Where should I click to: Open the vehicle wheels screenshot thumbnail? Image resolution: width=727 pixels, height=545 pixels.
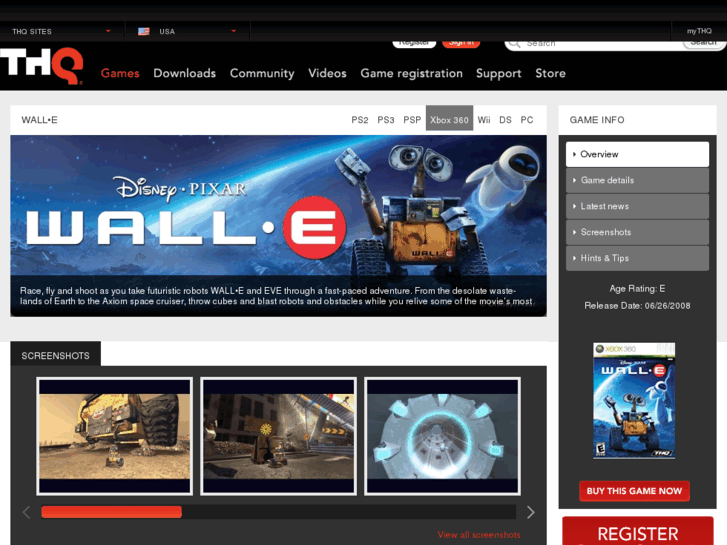pyautogui.click(x=115, y=436)
